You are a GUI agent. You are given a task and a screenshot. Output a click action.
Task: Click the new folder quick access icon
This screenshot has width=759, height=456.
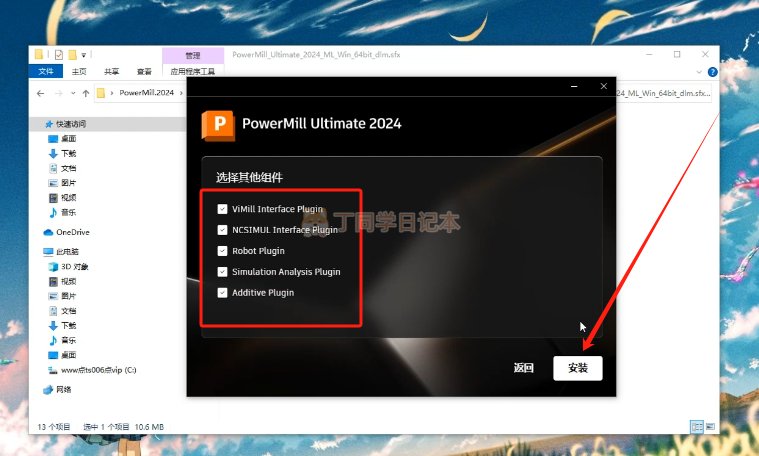tap(73, 55)
